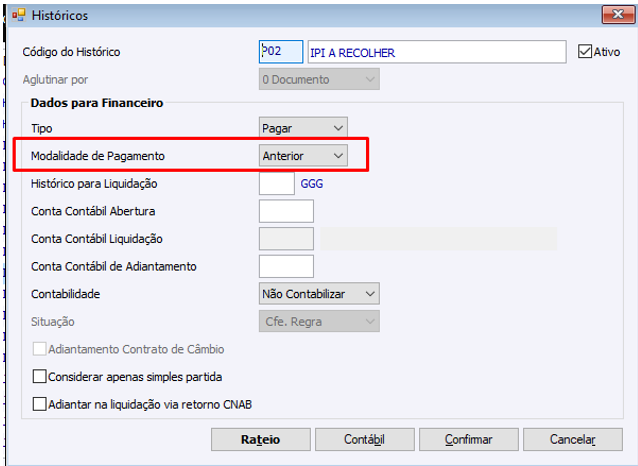The height and width of the screenshot is (466, 638).
Task: Click the Conta Contábil Abertura label
Action: click(x=93, y=211)
